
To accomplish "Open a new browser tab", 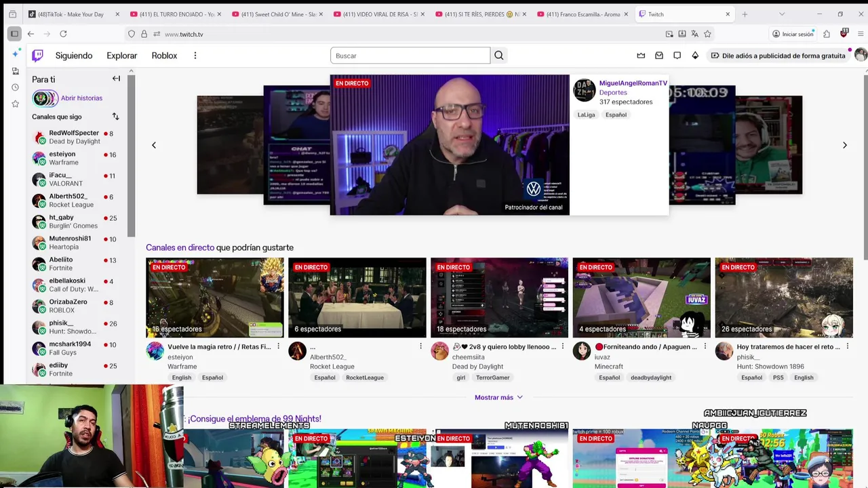I will [745, 14].
